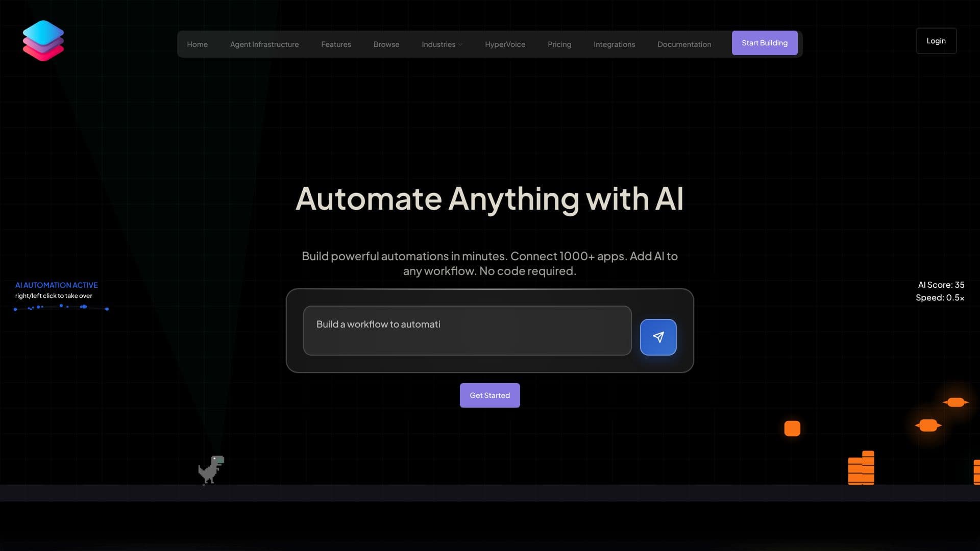The width and height of the screenshot is (980, 551).
Task: Focus the workflow prompt input field
Action: click(x=468, y=331)
